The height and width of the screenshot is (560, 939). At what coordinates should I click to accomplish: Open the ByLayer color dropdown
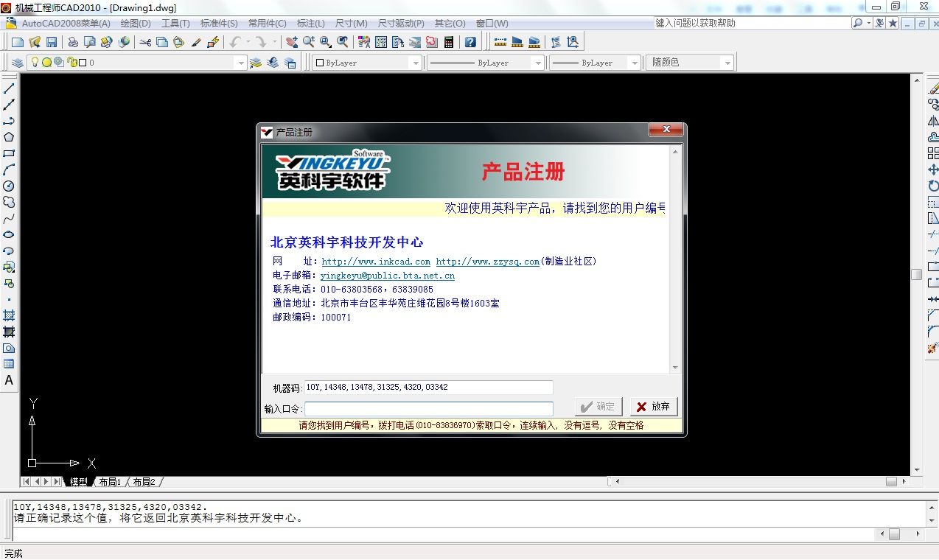pyautogui.click(x=416, y=63)
